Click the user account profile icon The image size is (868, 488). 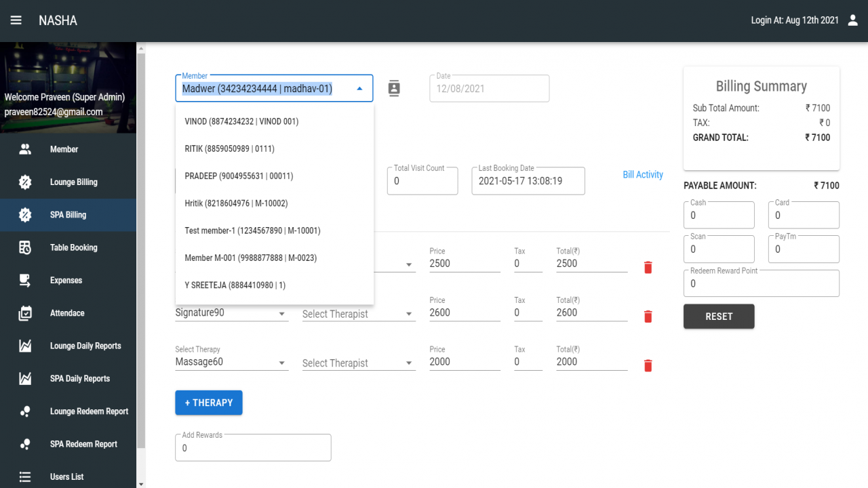853,20
